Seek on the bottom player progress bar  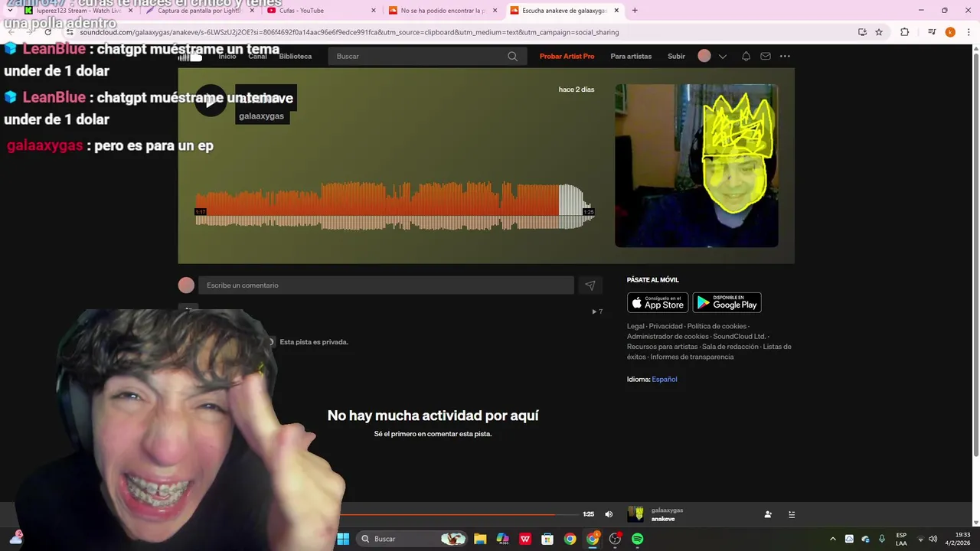click(x=459, y=514)
